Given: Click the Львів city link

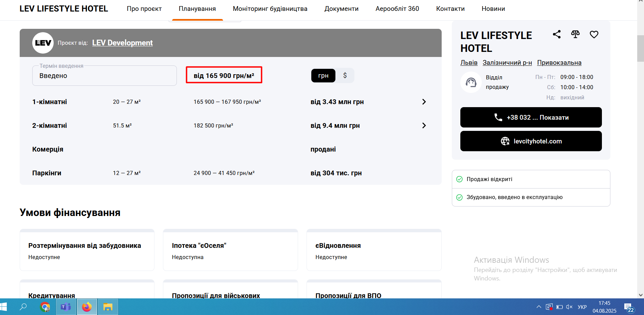Looking at the screenshot, I should point(469,63).
